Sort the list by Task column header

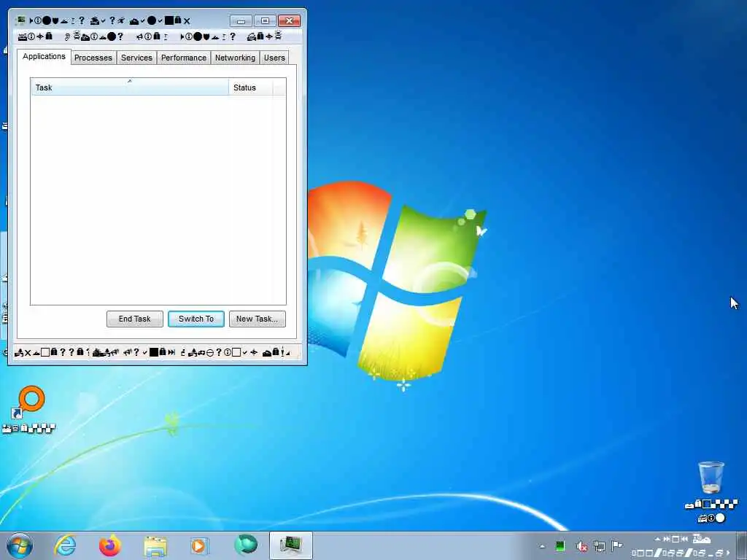pyautogui.click(x=130, y=87)
